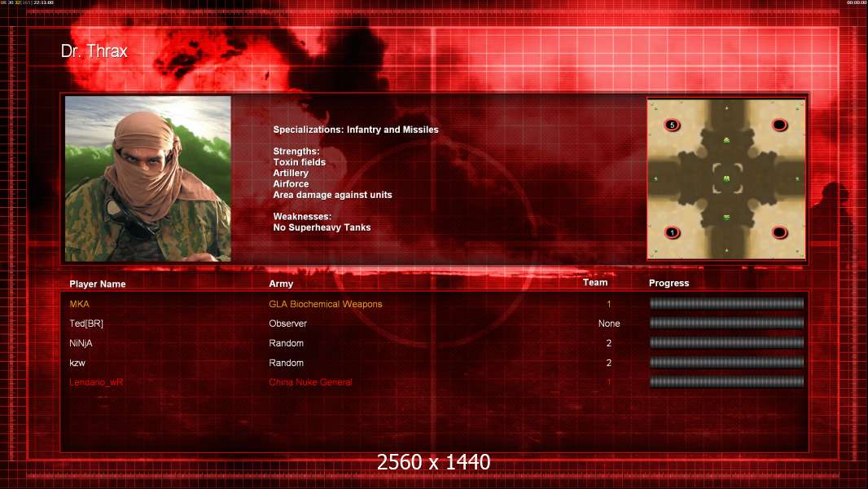Select player name Lendario_wR
The width and height of the screenshot is (868, 489).
click(x=96, y=382)
